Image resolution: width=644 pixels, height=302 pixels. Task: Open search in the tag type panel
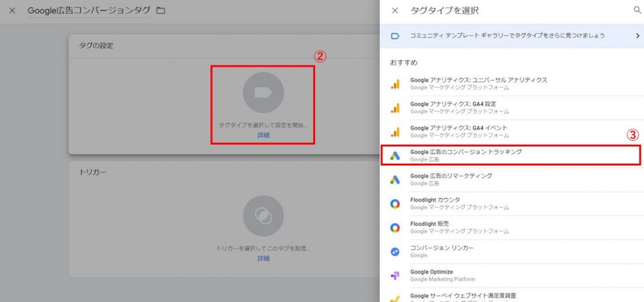click(638, 11)
